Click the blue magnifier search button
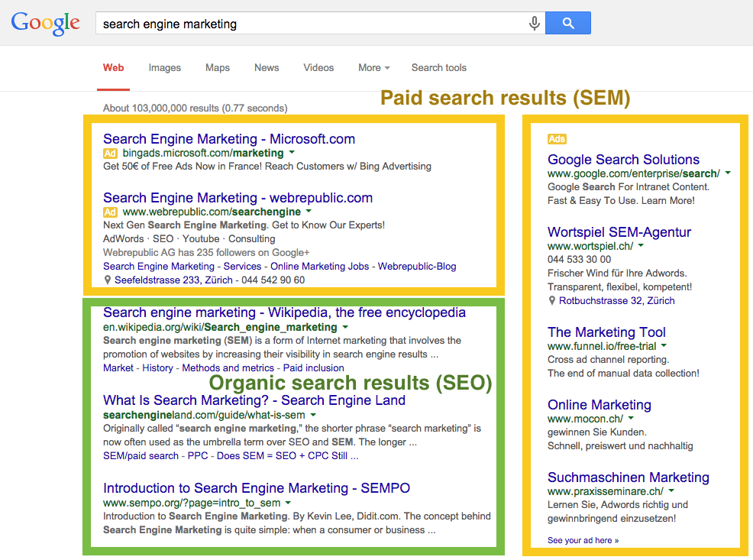 click(568, 23)
